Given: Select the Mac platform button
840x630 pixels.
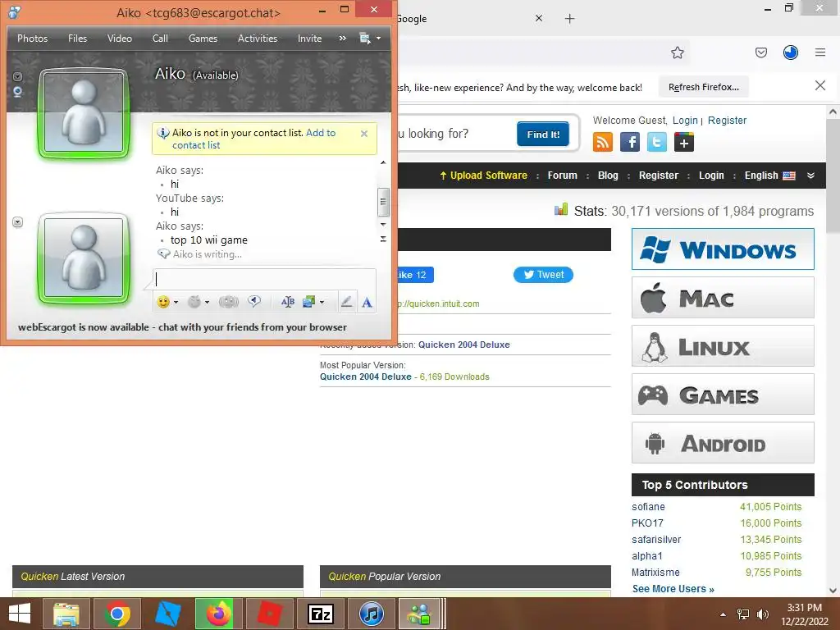Looking at the screenshot, I should point(723,297).
